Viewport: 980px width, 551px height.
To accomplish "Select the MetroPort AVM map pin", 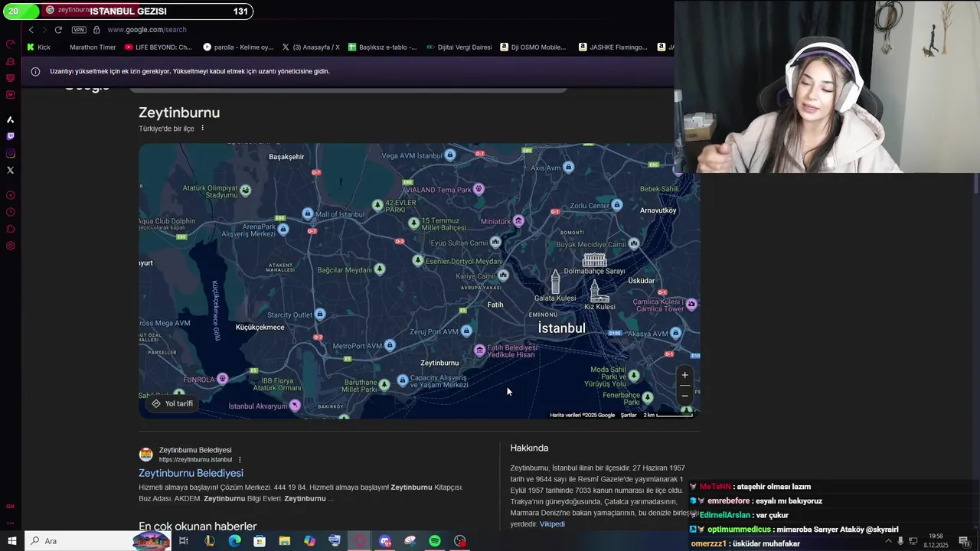I will [390, 346].
